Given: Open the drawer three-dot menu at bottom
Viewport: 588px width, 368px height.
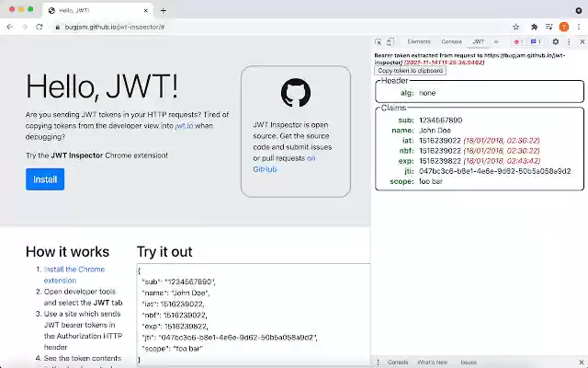Looking at the screenshot, I should 378,362.
